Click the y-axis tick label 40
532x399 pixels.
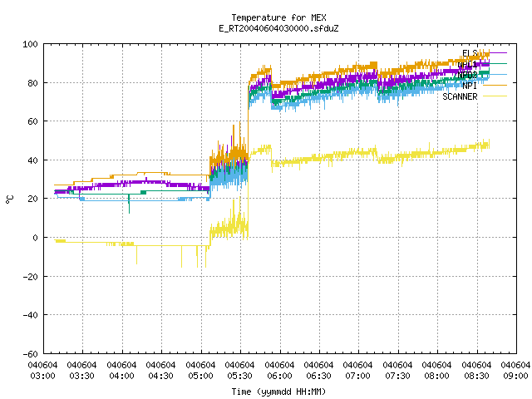33,160
